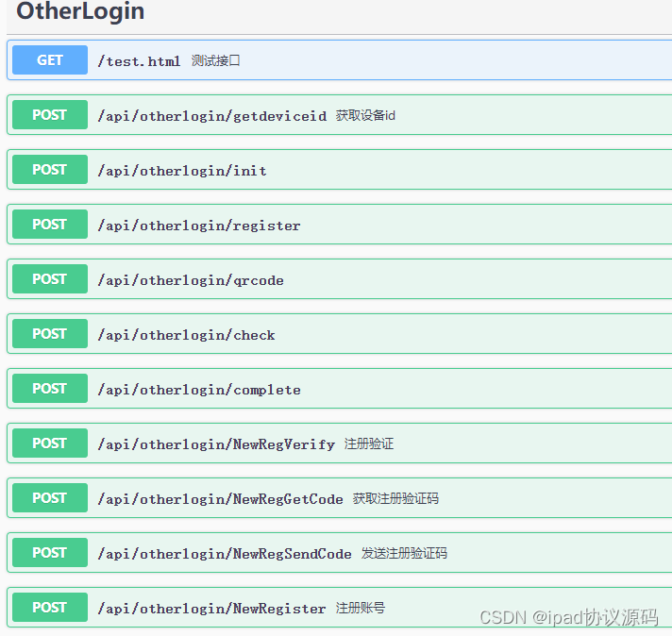Click POST badge for NewRegGetCode endpoint

[x=50, y=497]
